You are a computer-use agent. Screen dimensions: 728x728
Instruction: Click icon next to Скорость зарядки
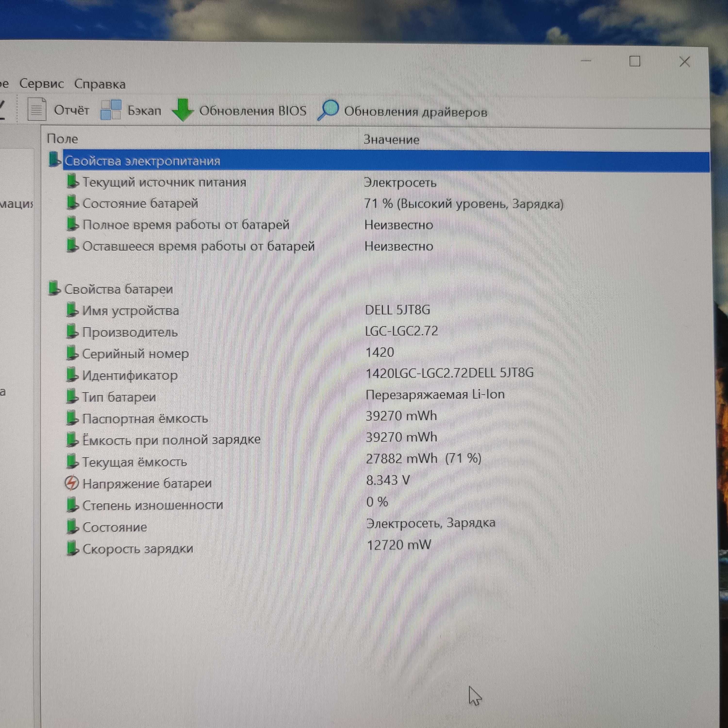72,548
